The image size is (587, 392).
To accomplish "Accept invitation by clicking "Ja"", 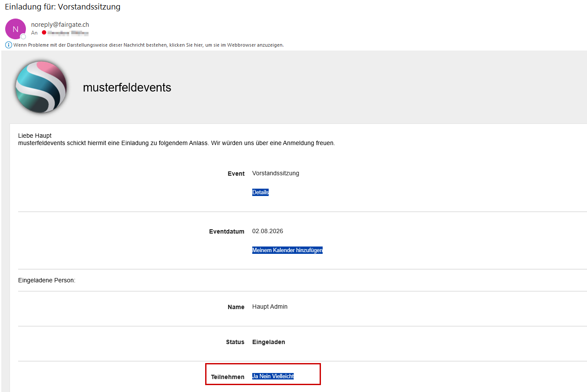I will 255,376.
